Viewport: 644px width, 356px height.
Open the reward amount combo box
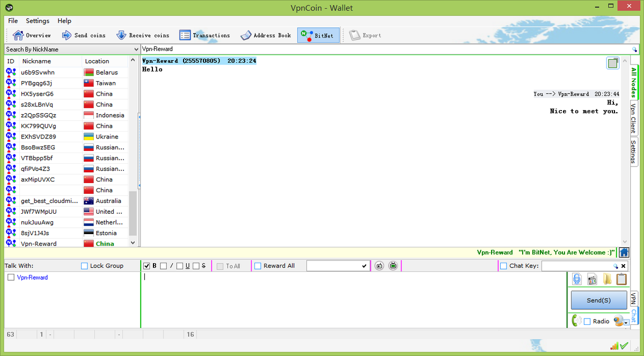click(338, 266)
